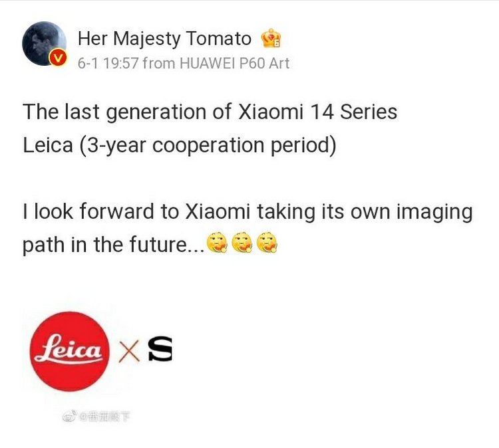
Task: Click the orange verified V badge
Action: coord(58,58)
